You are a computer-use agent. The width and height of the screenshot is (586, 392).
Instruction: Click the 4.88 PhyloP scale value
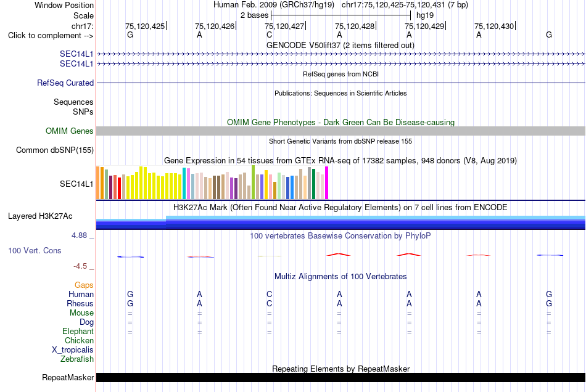click(x=79, y=235)
